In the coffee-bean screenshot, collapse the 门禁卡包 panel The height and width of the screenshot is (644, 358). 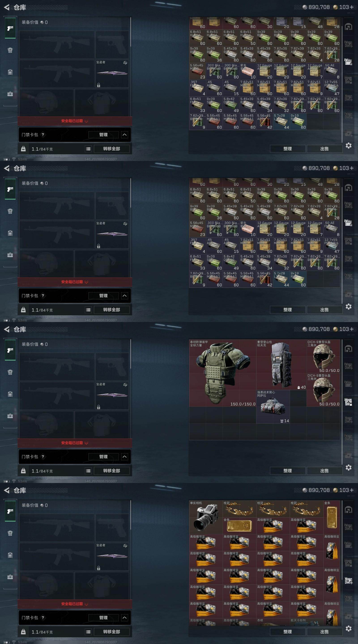[124, 618]
